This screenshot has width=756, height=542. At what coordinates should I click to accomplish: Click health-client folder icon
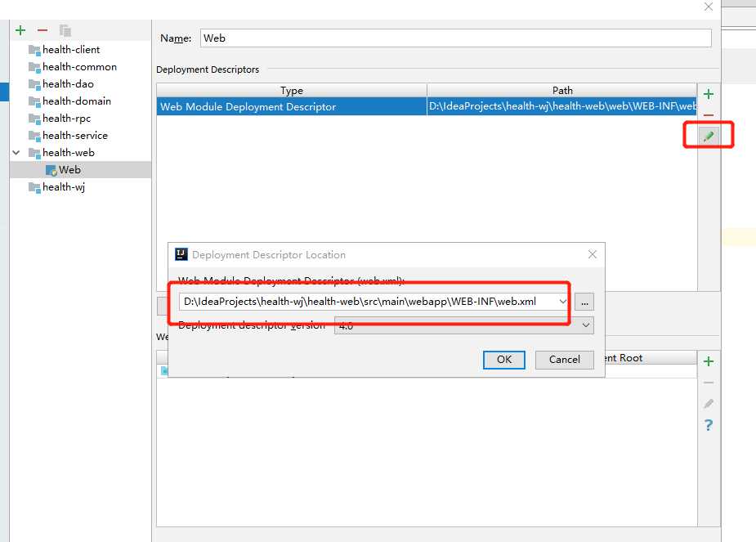click(x=34, y=50)
